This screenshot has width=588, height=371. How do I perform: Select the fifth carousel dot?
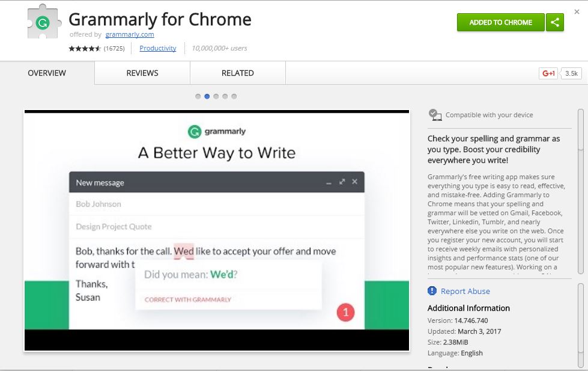(x=234, y=96)
